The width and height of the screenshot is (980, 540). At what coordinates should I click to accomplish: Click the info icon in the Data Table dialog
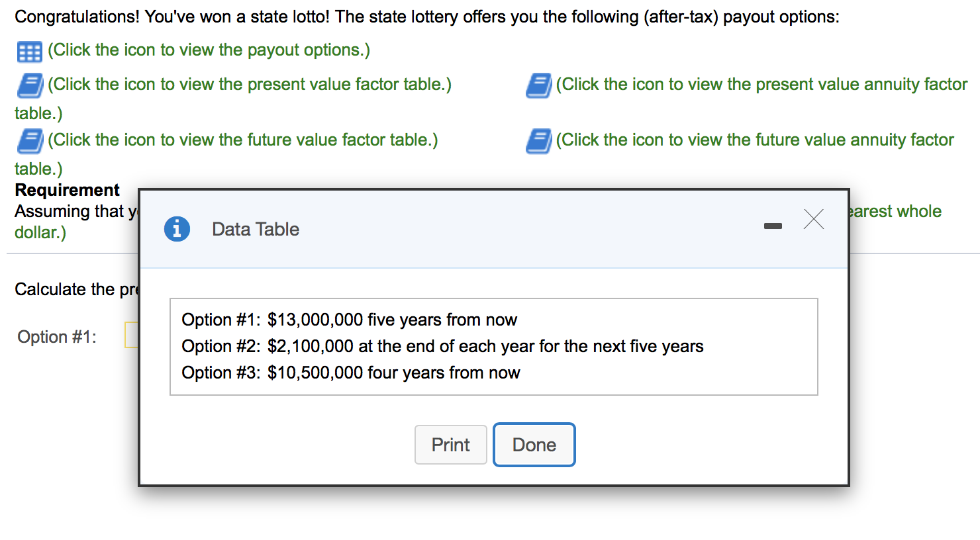click(177, 228)
